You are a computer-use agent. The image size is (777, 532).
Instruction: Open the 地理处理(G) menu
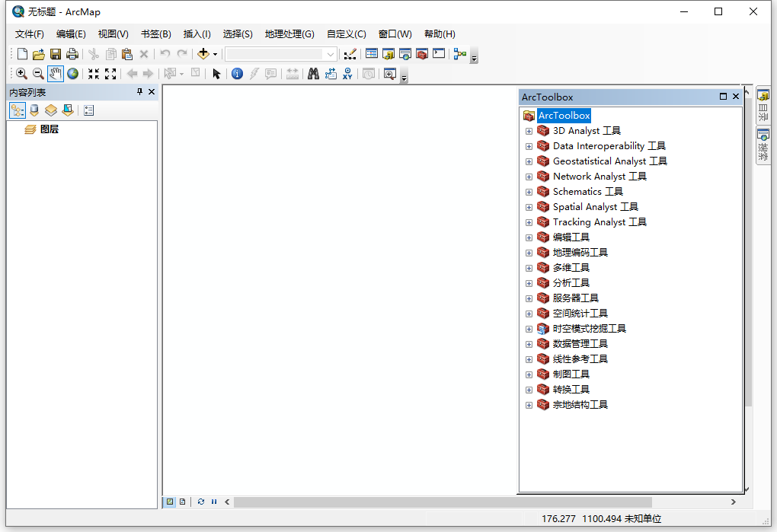click(x=289, y=34)
